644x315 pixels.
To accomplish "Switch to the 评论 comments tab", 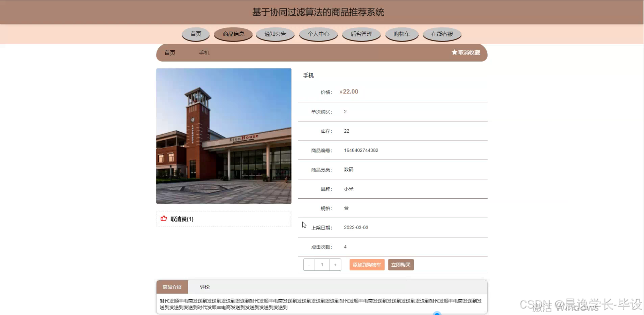I will tap(204, 287).
